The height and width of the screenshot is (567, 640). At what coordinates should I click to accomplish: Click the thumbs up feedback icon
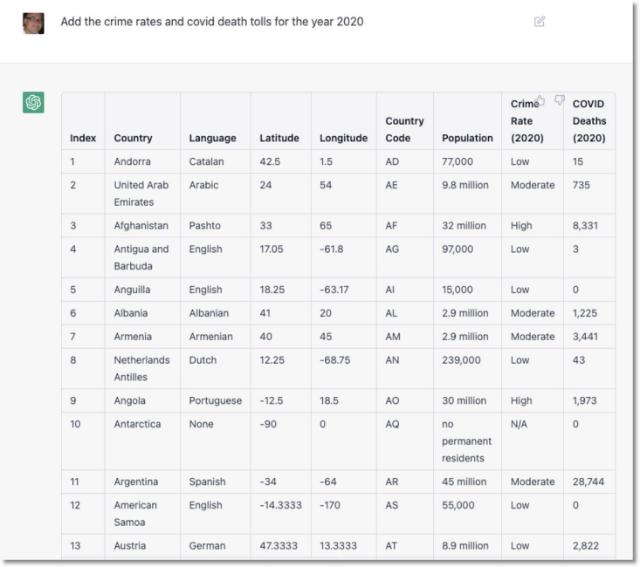coord(540,101)
